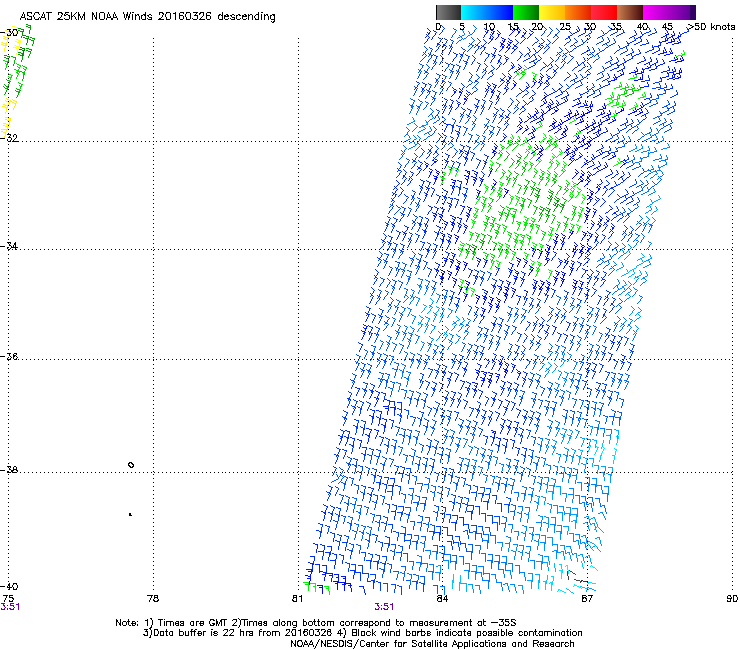Select the orange 25-30 knots color band
Screen dimensions: 740x650
[578, 12]
